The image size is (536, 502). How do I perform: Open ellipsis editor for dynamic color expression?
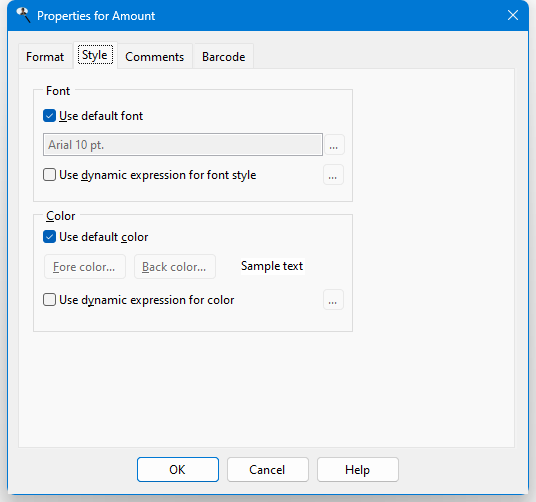point(333,300)
